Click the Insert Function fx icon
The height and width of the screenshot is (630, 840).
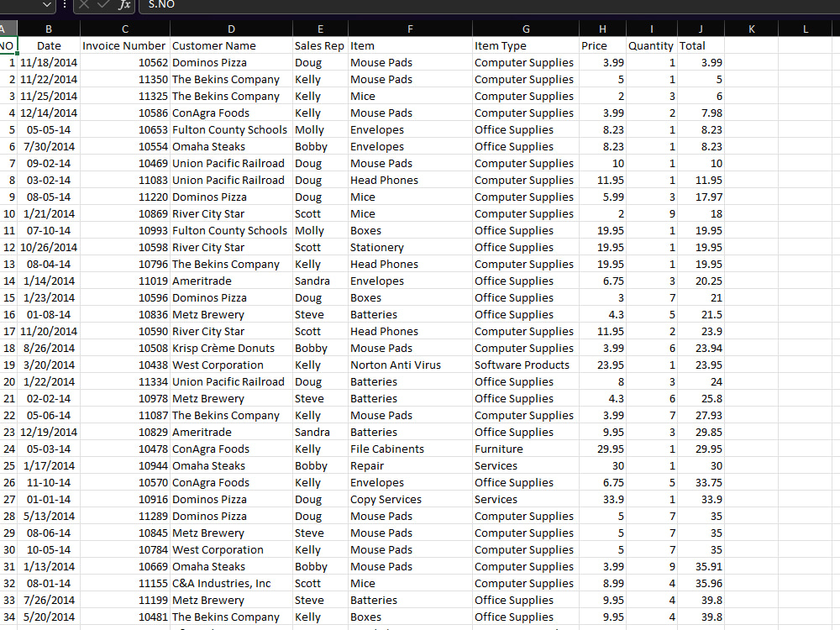pos(123,5)
